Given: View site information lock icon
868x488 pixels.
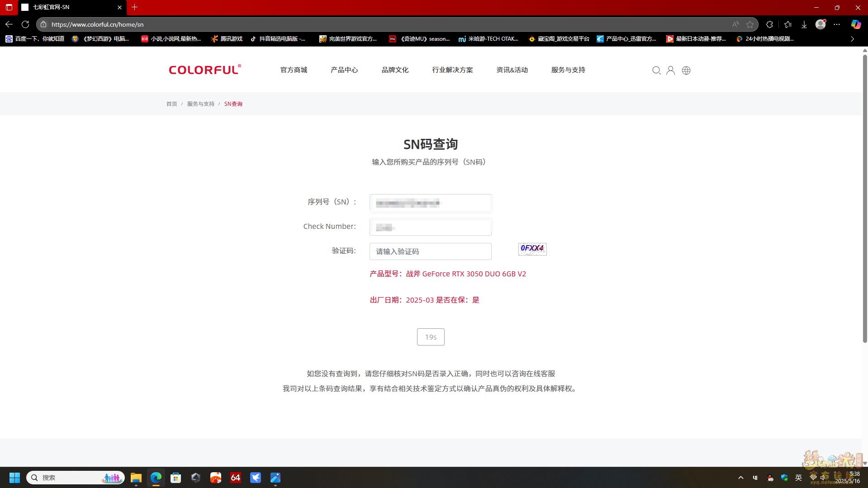Looking at the screenshot, I should pyautogui.click(x=43, y=24).
